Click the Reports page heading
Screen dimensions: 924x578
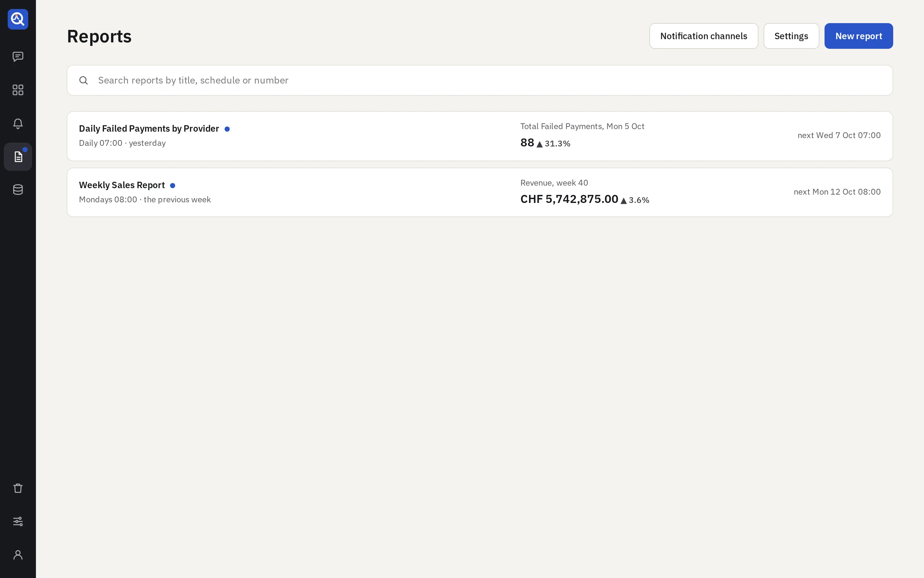coord(99,36)
